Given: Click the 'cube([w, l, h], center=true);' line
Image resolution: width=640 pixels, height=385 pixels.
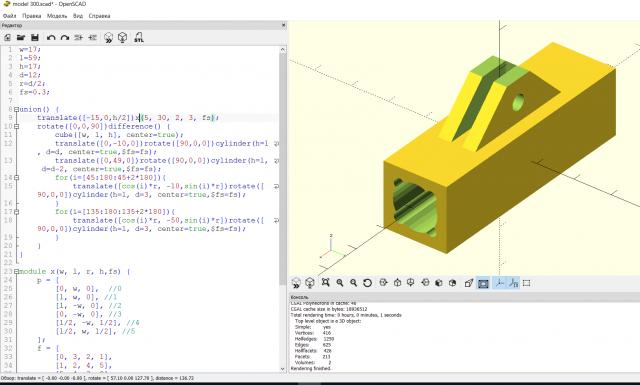Looking at the screenshot, I should click(x=119, y=135).
